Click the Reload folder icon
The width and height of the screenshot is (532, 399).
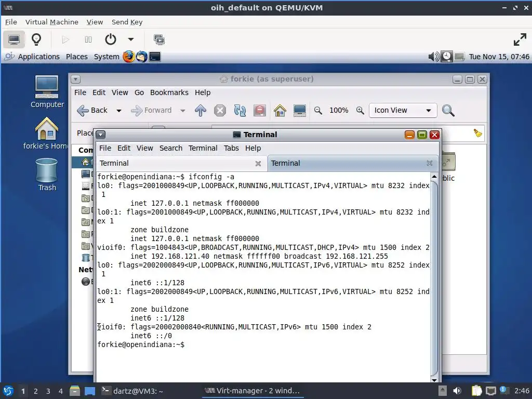240,110
